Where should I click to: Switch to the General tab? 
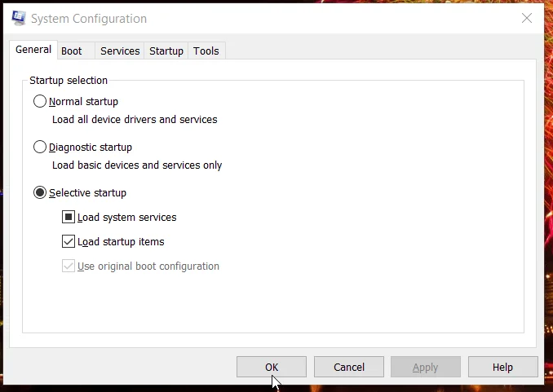pos(33,50)
